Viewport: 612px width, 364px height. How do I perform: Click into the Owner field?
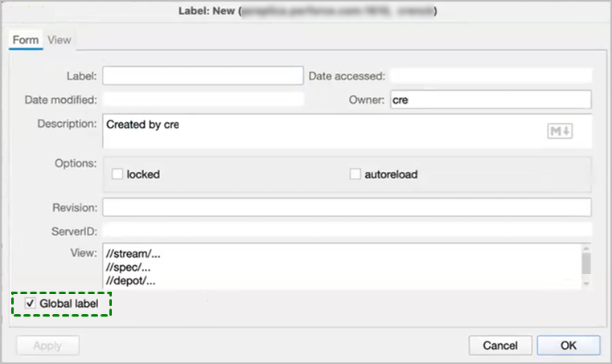point(491,100)
